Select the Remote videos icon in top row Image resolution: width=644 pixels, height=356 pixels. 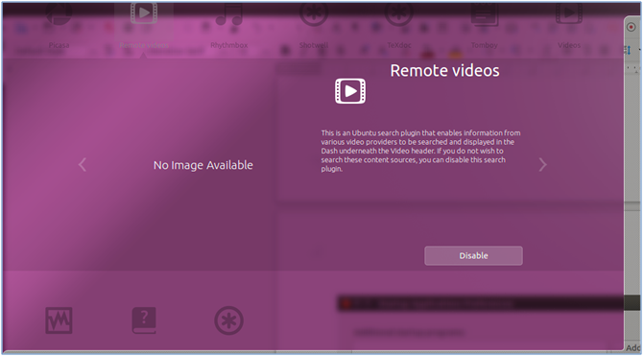(144, 13)
